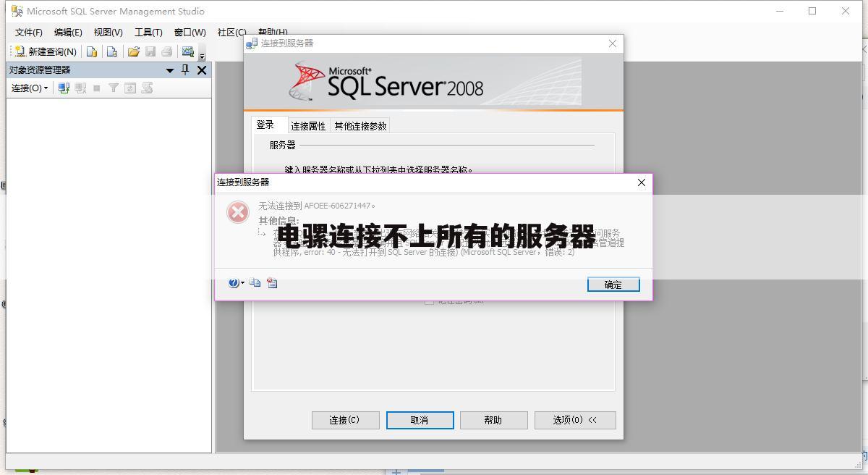Switch to the 连接属性 tab
Image resolution: width=868 pixels, height=475 pixels.
click(308, 126)
